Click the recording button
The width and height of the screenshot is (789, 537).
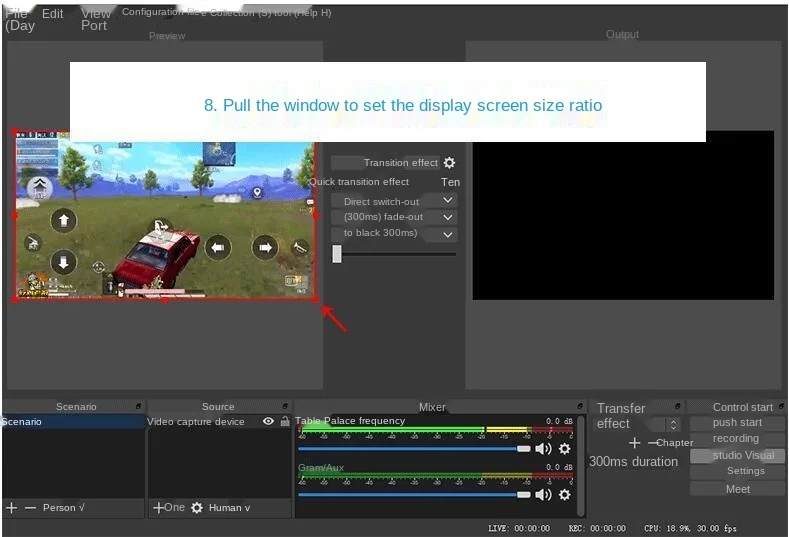737,438
